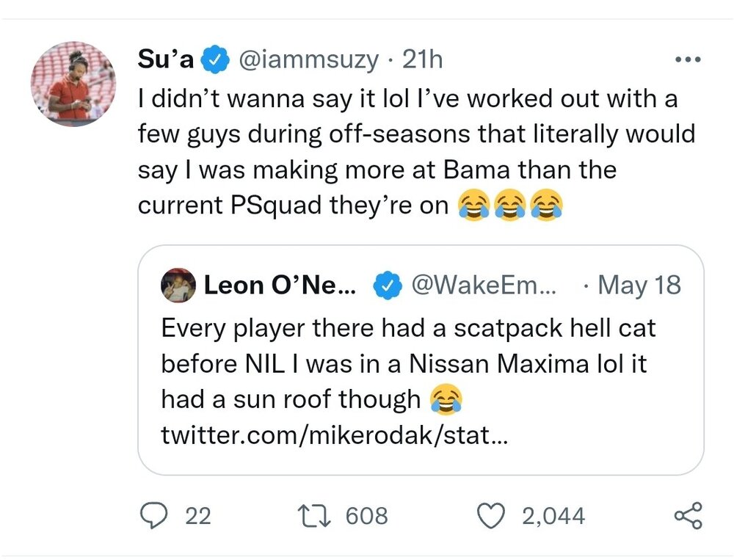734x560 pixels.
Task: Click the May 18 date on quoted tweet
Action: pos(639,285)
